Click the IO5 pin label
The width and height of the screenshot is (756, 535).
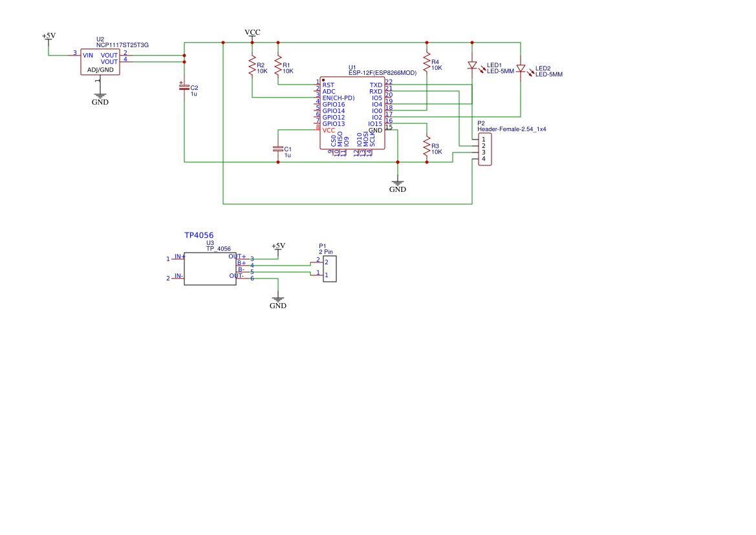point(377,98)
